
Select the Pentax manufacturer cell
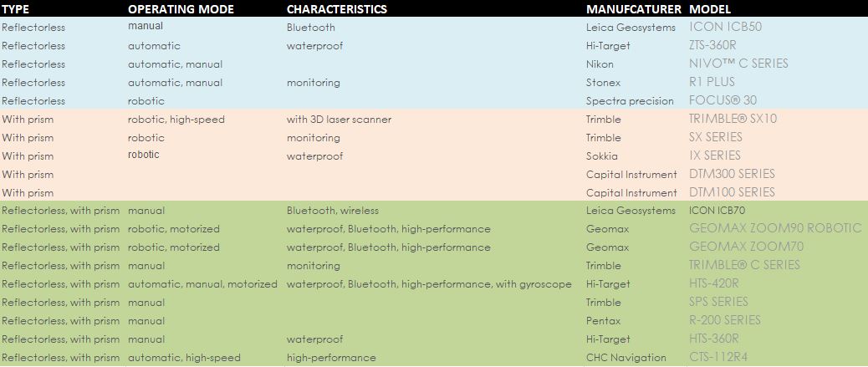click(604, 320)
